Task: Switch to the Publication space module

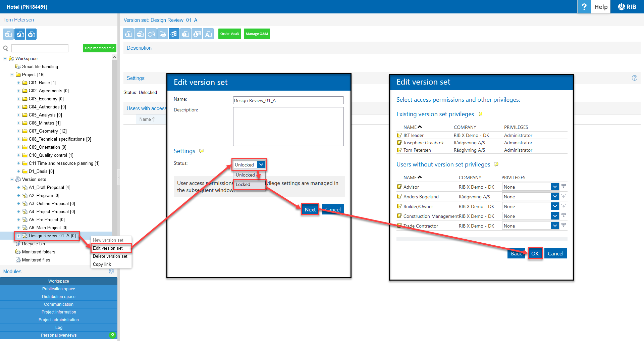Action: (59, 289)
